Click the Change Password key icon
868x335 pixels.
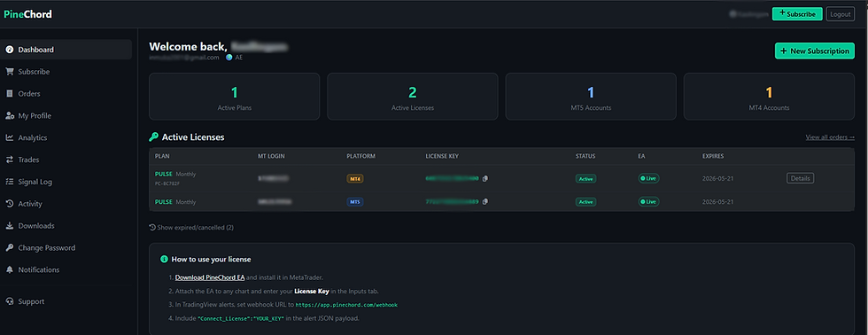[10, 247]
